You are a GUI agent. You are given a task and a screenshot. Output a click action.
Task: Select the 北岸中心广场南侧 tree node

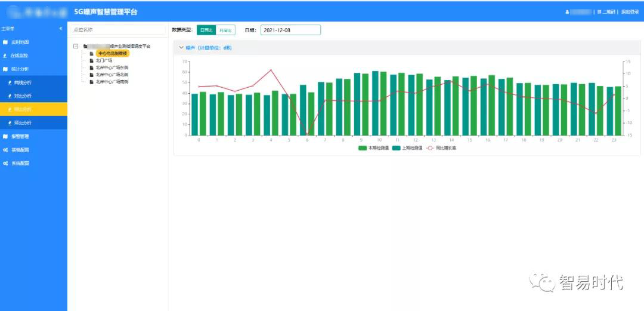point(112,81)
